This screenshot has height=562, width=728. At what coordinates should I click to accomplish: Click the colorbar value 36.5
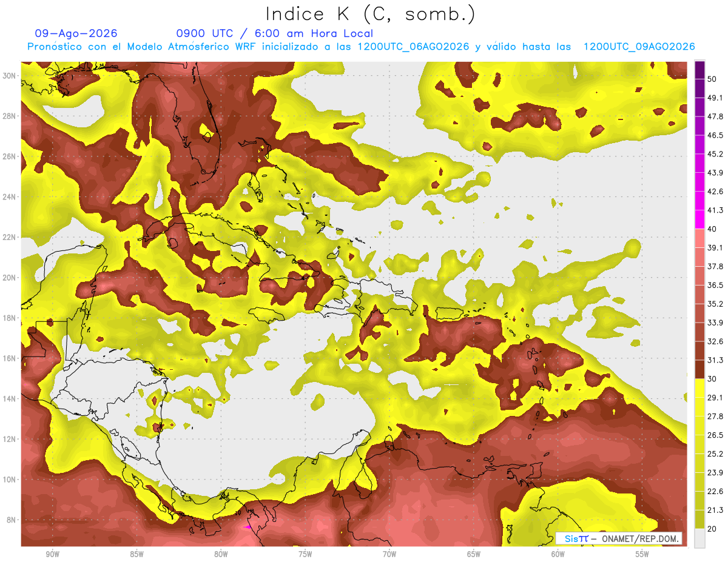coord(715,285)
